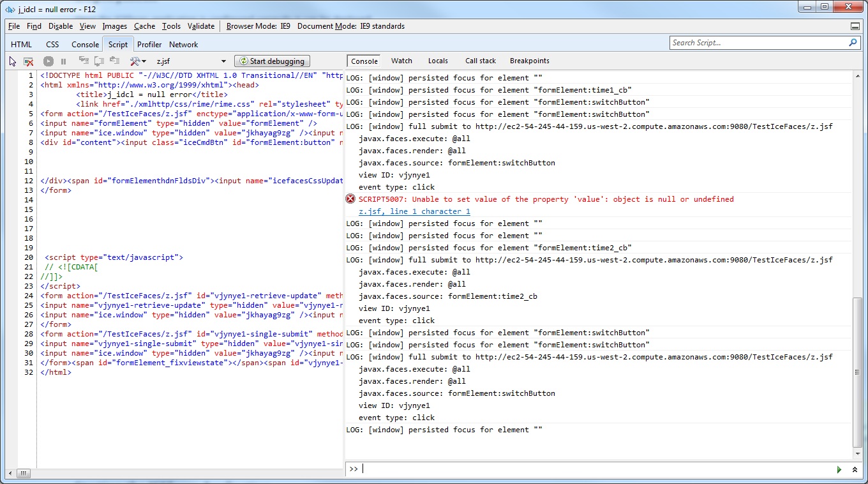Click 'javax.faces.source: formElement:time2_cb' log line

click(448, 296)
